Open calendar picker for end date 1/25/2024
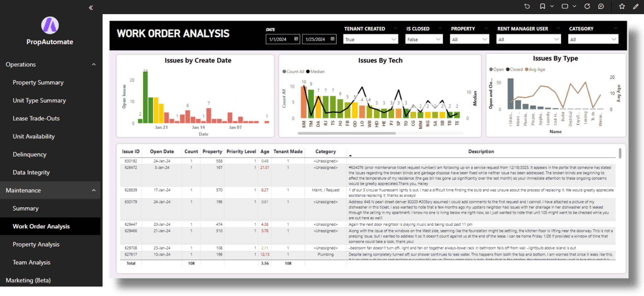This screenshot has height=296, width=644. click(x=332, y=39)
